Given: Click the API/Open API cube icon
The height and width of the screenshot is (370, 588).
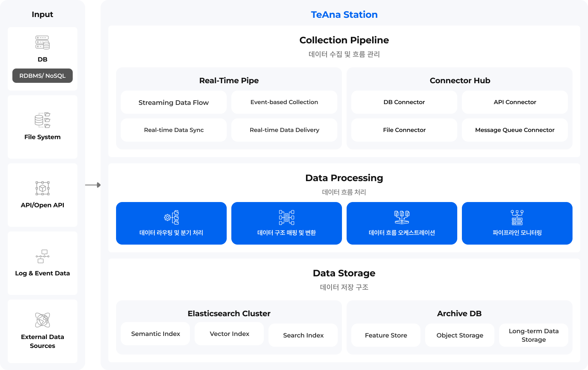Looking at the screenshot, I should click(43, 188).
